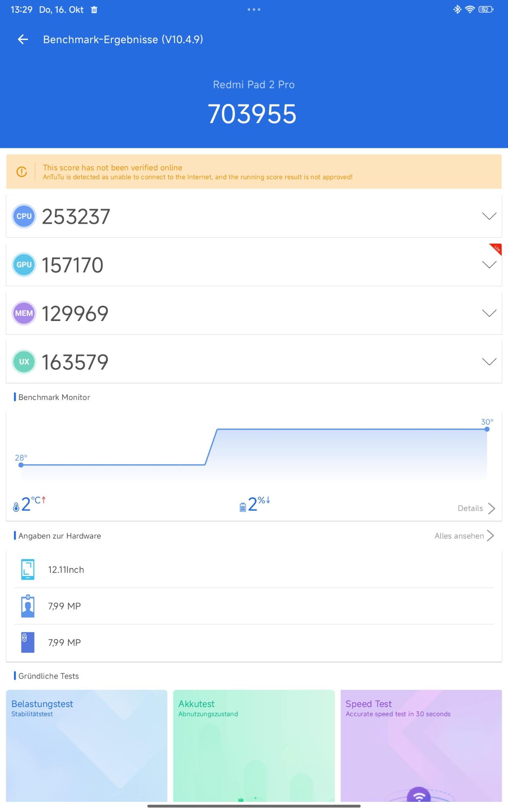Click the MEM score icon

click(x=24, y=313)
